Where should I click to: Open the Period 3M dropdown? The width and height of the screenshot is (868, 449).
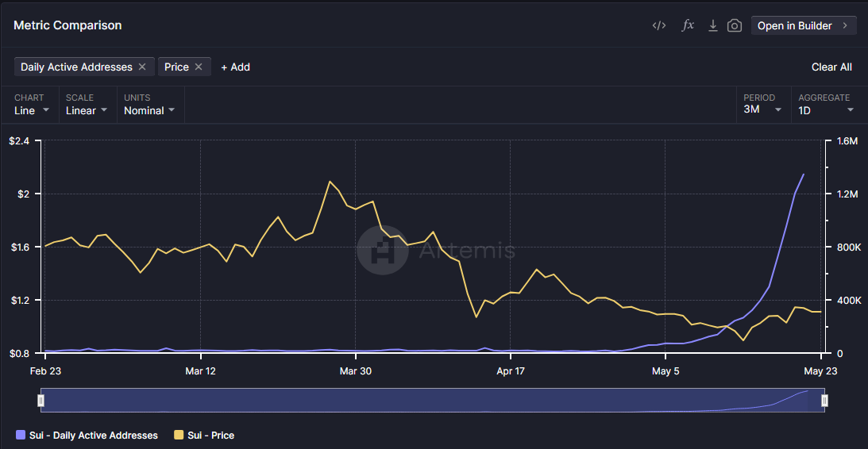(x=762, y=105)
